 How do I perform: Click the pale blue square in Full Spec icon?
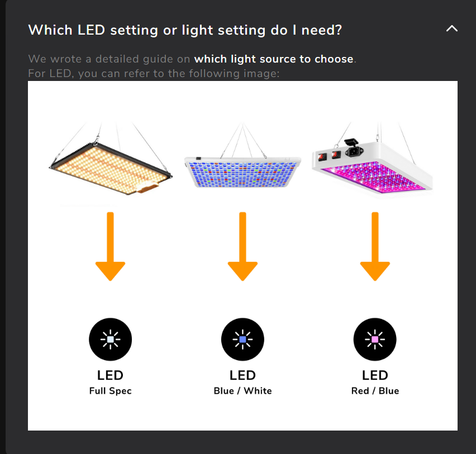tap(110, 340)
